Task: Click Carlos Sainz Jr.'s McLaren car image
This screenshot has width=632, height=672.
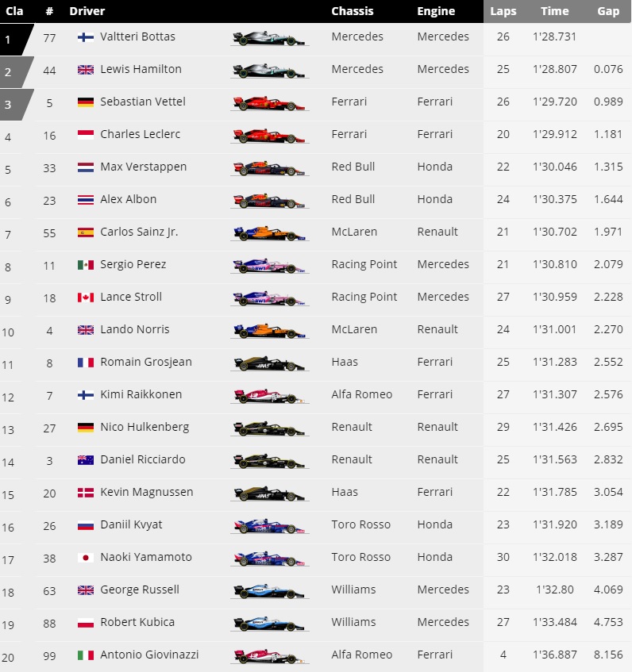Action: click(269, 233)
